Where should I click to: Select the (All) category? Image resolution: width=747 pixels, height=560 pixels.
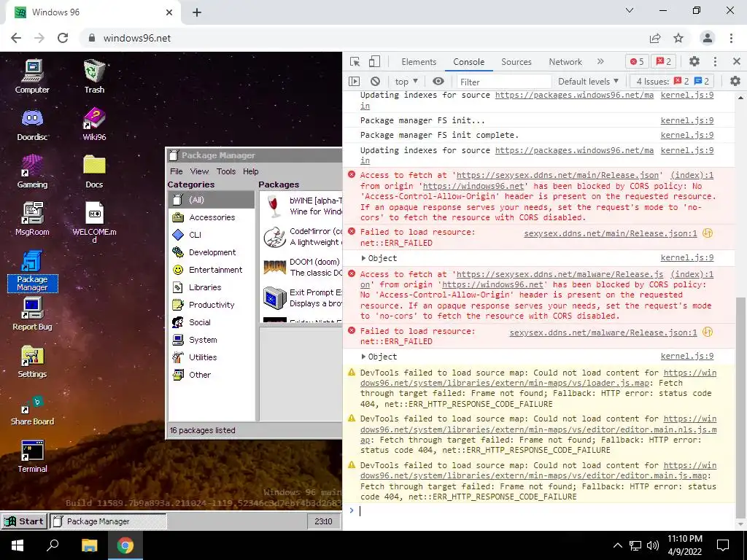tap(212, 200)
